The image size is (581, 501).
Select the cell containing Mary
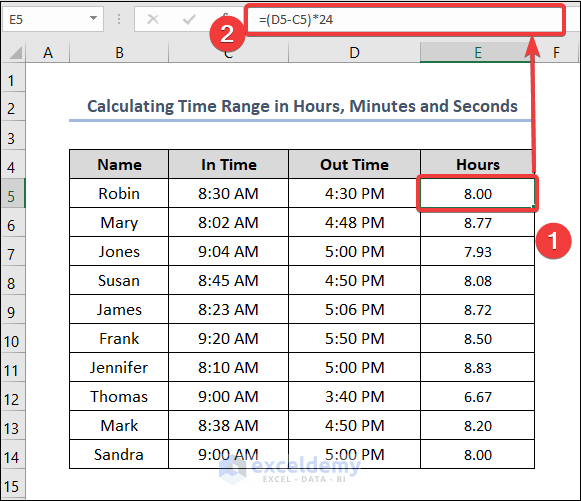pos(119,222)
